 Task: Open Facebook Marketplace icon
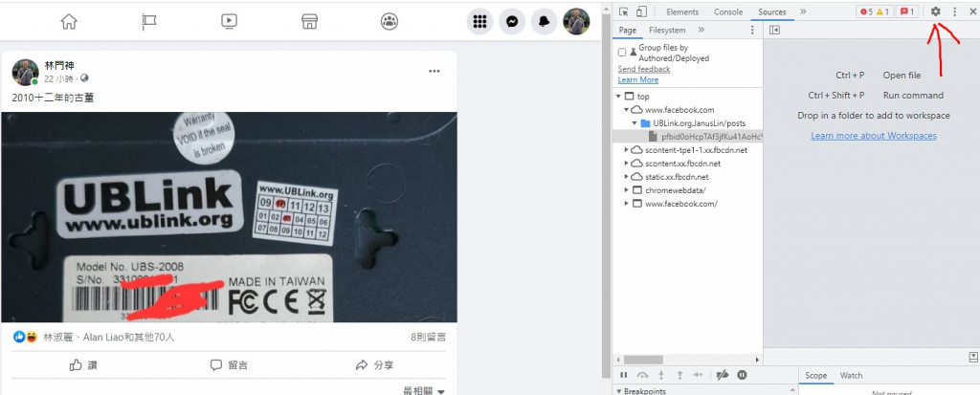[x=309, y=22]
